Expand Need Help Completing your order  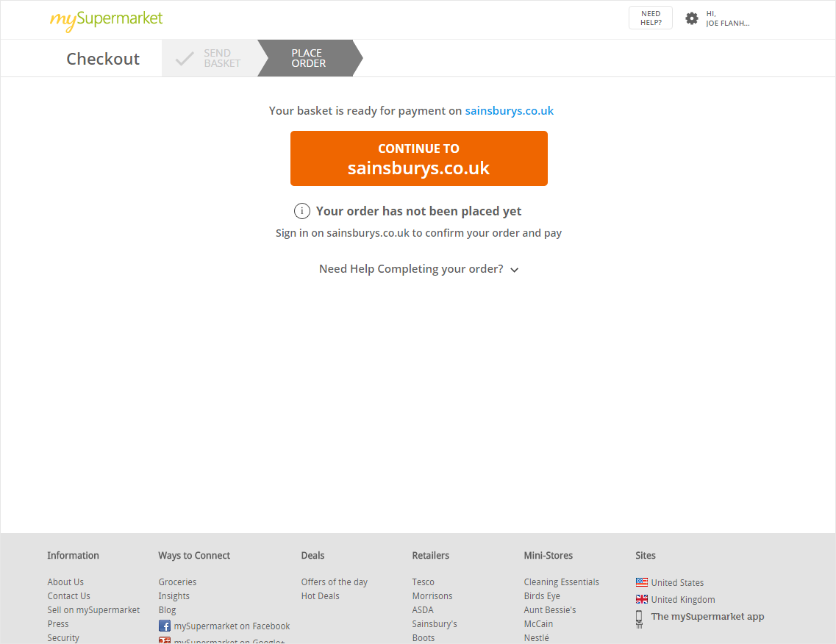(418, 269)
